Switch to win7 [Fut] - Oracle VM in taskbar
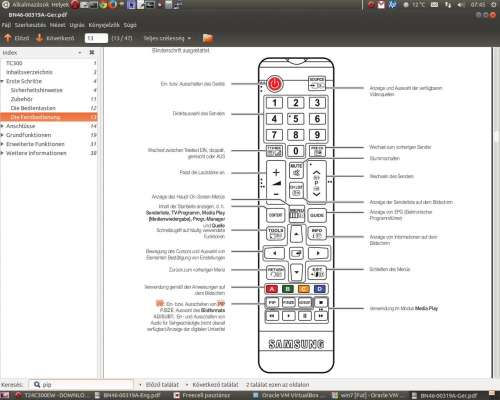500x400 pixels. [x=365, y=395]
